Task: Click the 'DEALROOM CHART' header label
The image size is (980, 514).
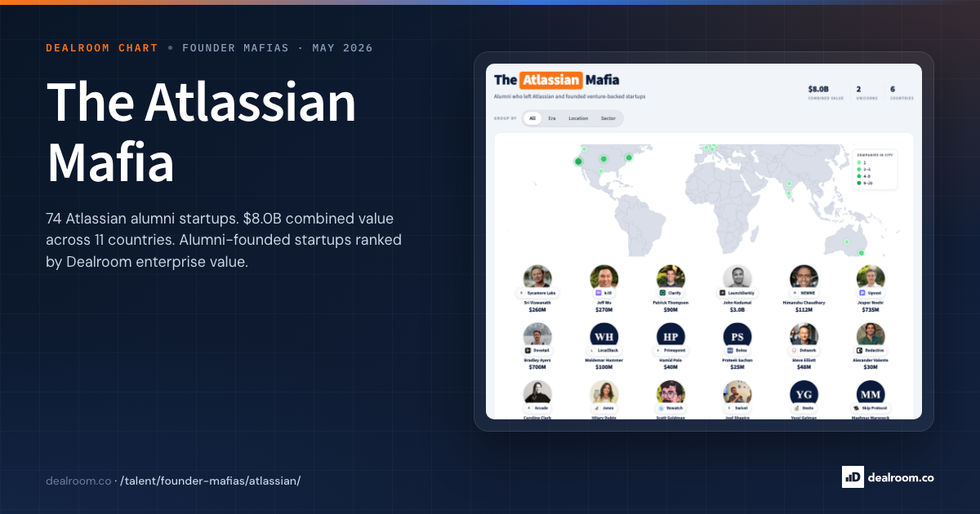Action: [x=102, y=48]
